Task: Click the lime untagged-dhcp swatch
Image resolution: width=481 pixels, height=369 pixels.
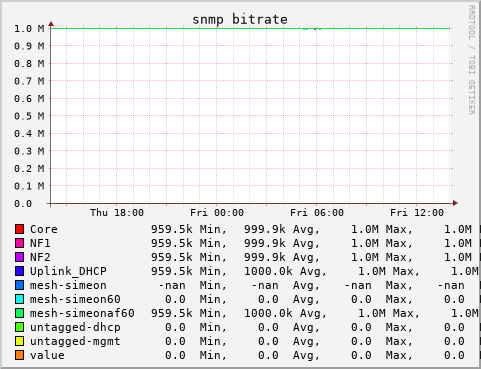Action: click(19, 327)
